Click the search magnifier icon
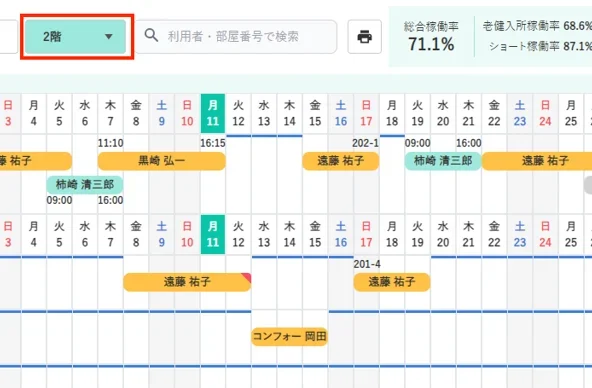Viewport: 592px width, 388px height. [x=151, y=35]
